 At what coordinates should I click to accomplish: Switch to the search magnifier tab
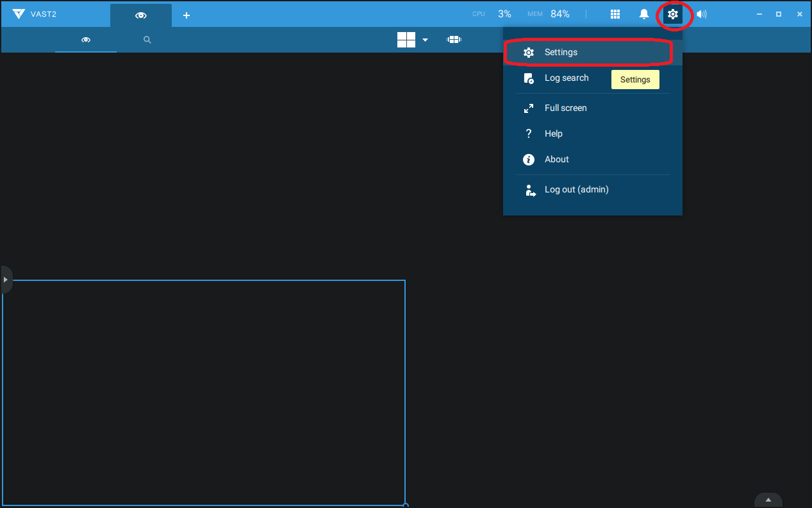[x=147, y=40]
